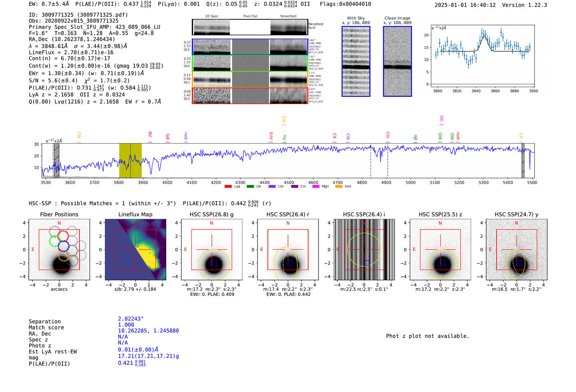Click the CIV legend swatch under spectrum
Image resolution: width=576 pixels, height=392 pixels.
(x=272, y=186)
